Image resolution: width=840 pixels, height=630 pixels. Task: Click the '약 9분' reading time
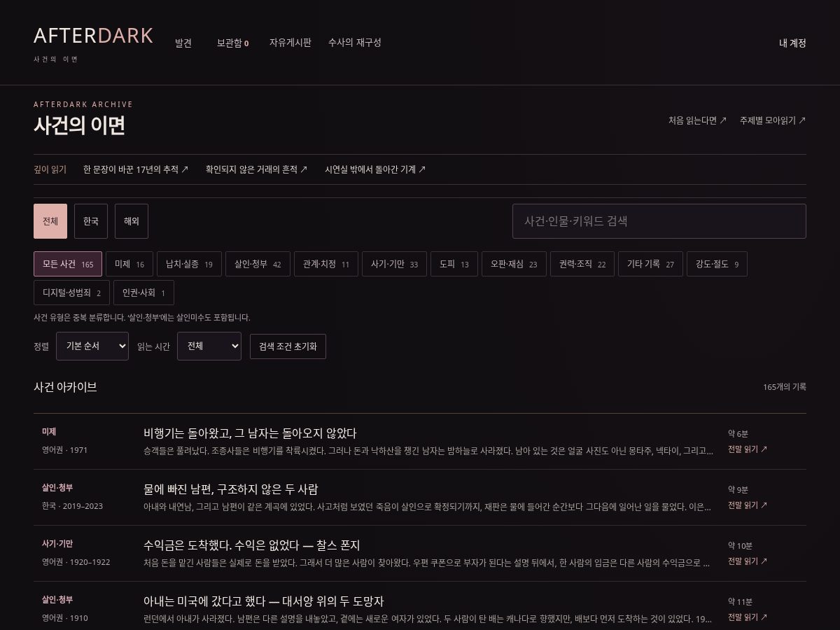click(x=738, y=490)
